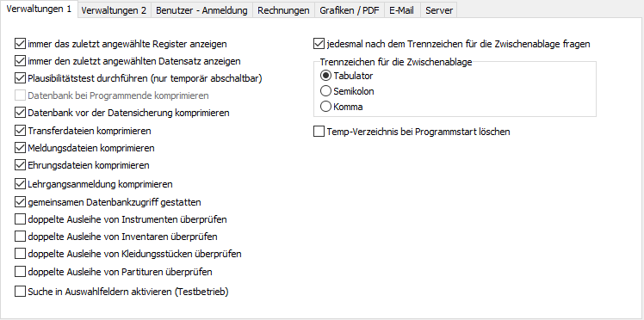The image size is (644, 320).
Task: Open the Benutzer - Anmeldung tab
Action: coord(201,10)
